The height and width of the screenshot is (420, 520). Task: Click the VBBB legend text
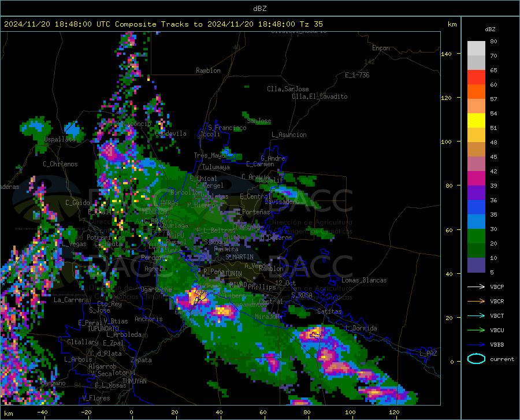[497, 344]
